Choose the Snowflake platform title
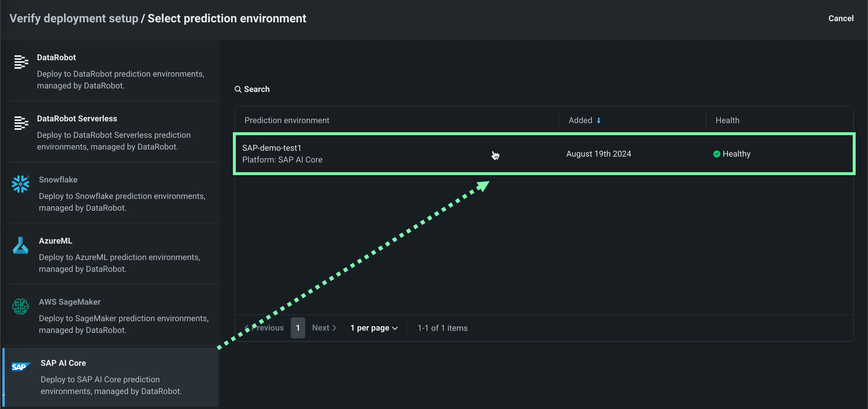Image resolution: width=868 pixels, height=409 pixels. (x=58, y=180)
